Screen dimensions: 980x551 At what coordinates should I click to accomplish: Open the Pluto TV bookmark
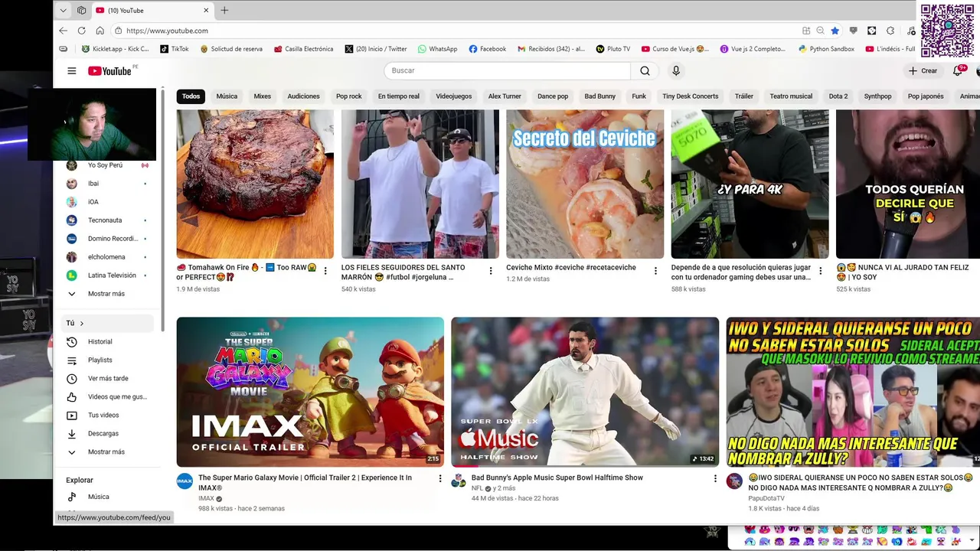point(612,49)
